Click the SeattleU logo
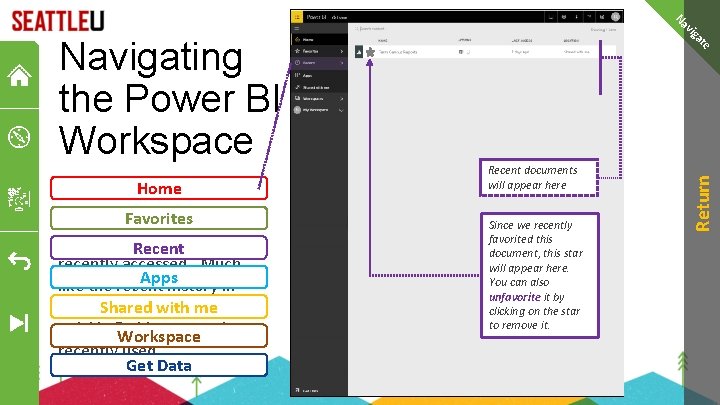This screenshot has width=720, height=405. click(58, 21)
